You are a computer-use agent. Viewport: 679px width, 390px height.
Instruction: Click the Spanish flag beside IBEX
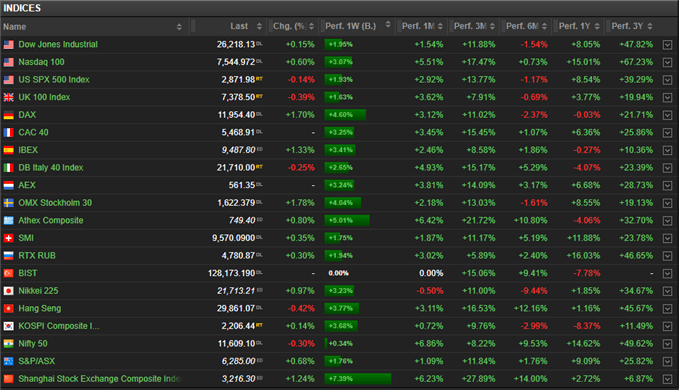pos(9,150)
